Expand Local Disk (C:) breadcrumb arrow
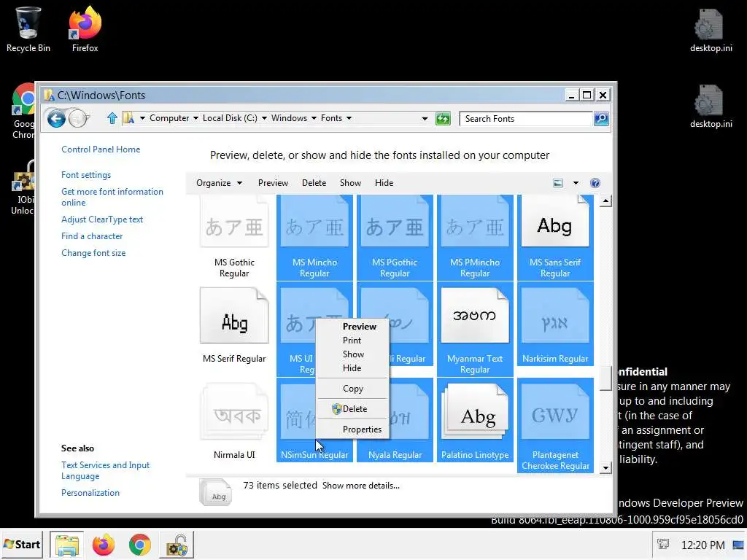Image resolution: width=747 pixels, height=560 pixels. (264, 118)
